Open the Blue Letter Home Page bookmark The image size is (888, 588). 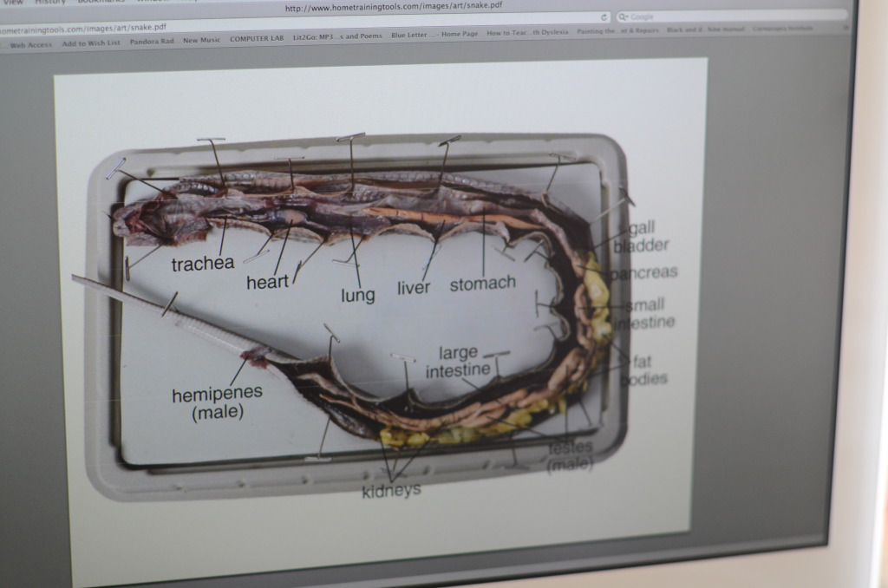[434, 35]
